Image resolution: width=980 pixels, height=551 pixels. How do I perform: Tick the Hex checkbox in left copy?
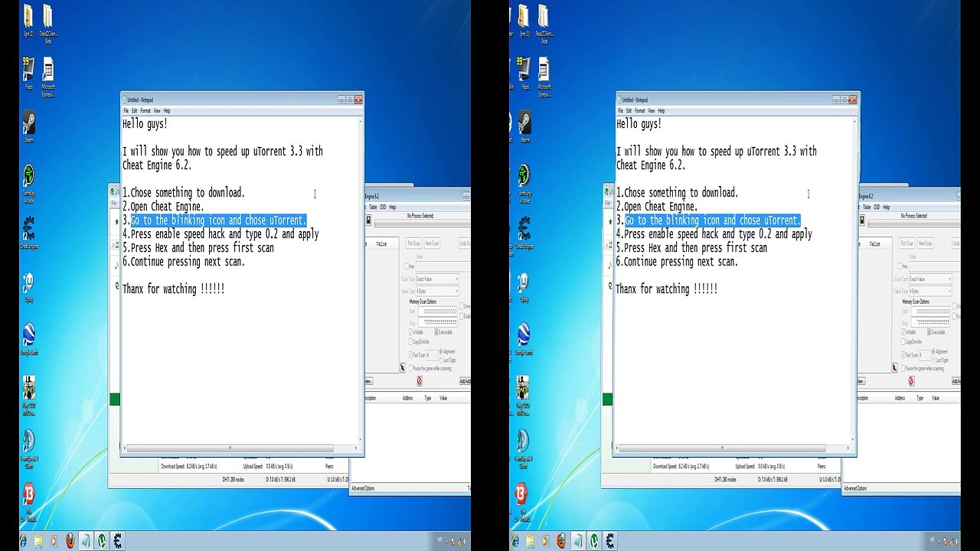click(x=410, y=266)
